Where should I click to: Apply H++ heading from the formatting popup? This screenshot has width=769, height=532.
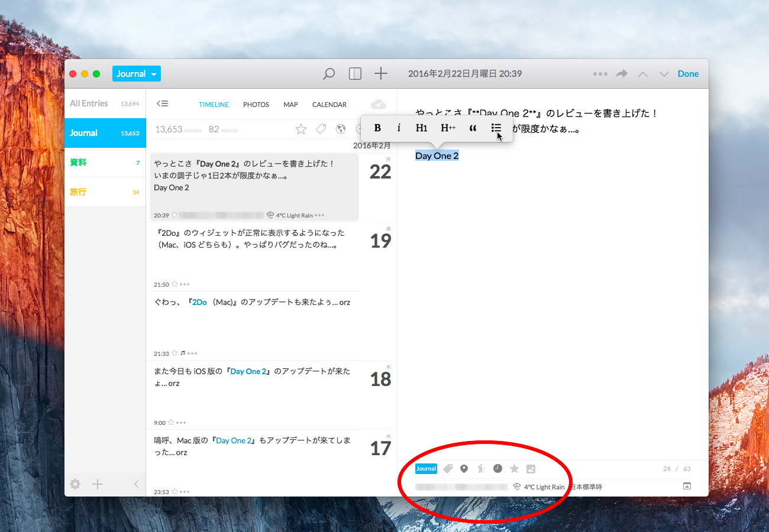tap(448, 128)
